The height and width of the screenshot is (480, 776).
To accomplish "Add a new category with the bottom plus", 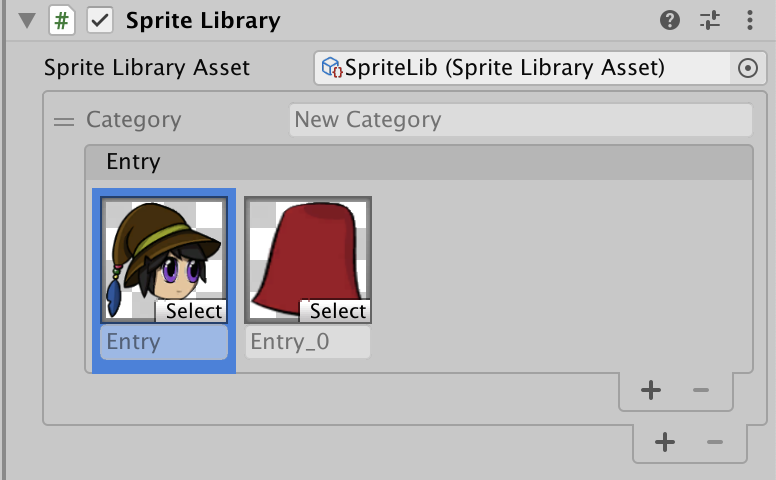I will click(665, 441).
